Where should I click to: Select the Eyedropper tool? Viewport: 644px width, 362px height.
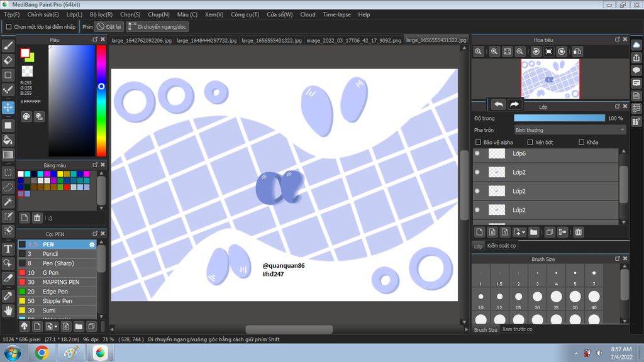8,295
